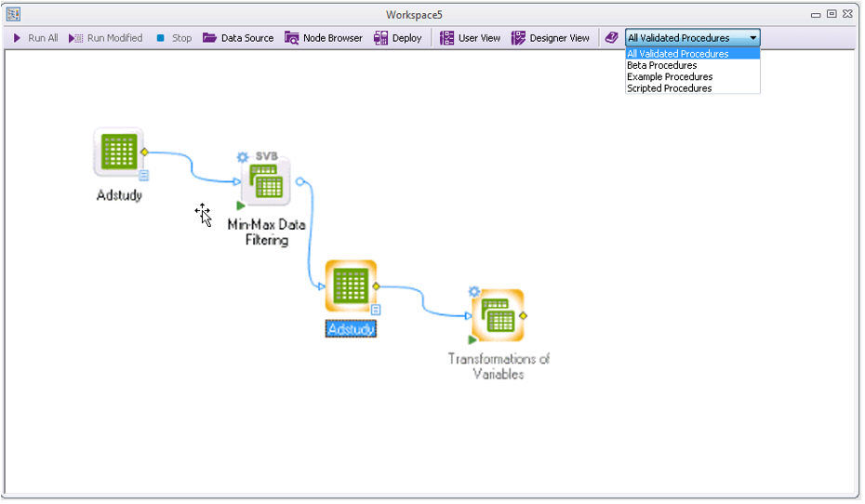Select Scripted Procedures in the list
The width and height of the screenshot is (865, 504).
(692, 88)
